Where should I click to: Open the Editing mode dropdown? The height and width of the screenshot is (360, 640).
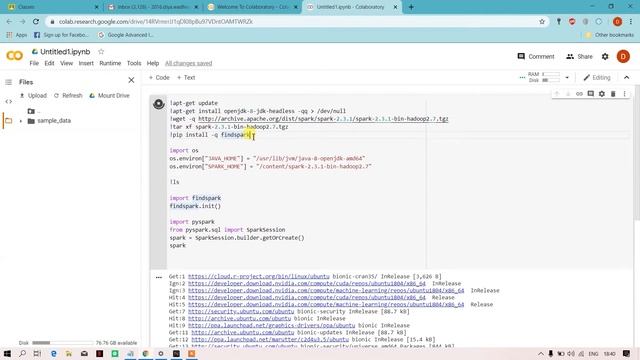[597, 78]
